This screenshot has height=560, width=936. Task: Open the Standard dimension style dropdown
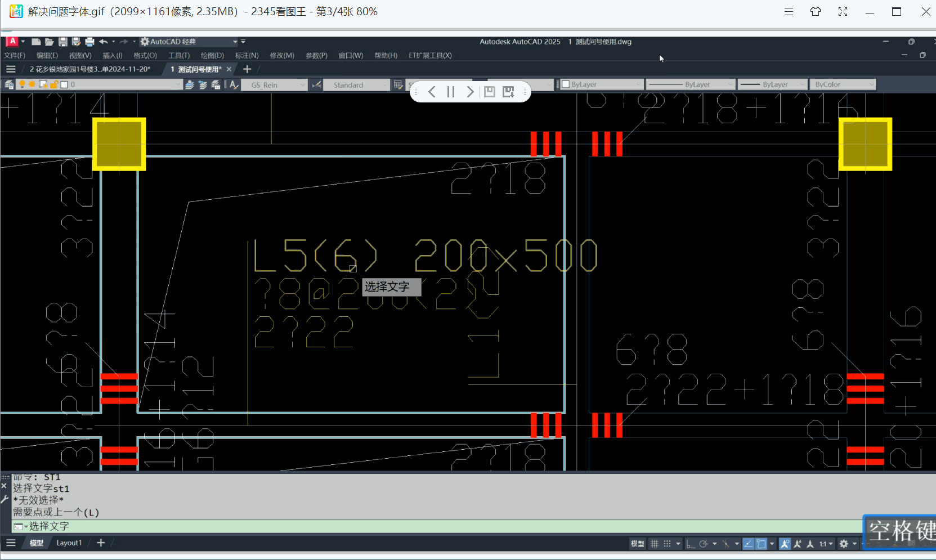click(x=386, y=84)
